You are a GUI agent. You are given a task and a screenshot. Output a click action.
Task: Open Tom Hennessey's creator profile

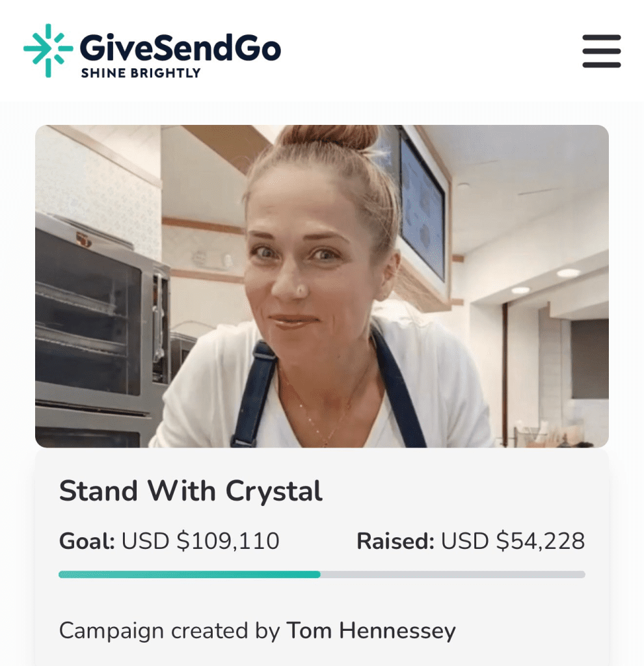pos(371,630)
